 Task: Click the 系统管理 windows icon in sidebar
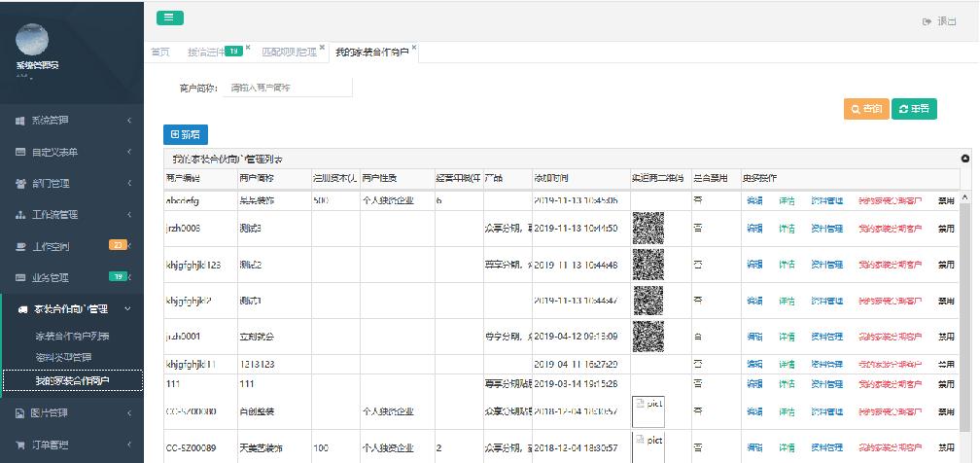click(x=20, y=121)
